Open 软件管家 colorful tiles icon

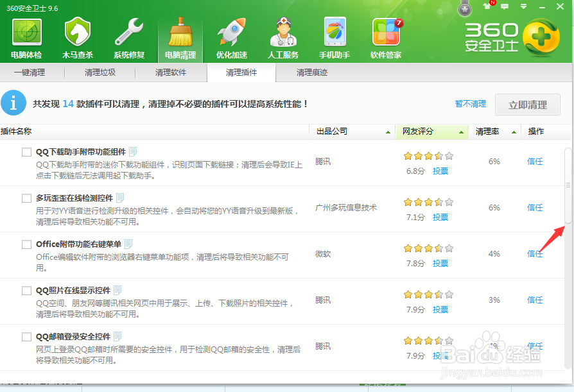387,32
